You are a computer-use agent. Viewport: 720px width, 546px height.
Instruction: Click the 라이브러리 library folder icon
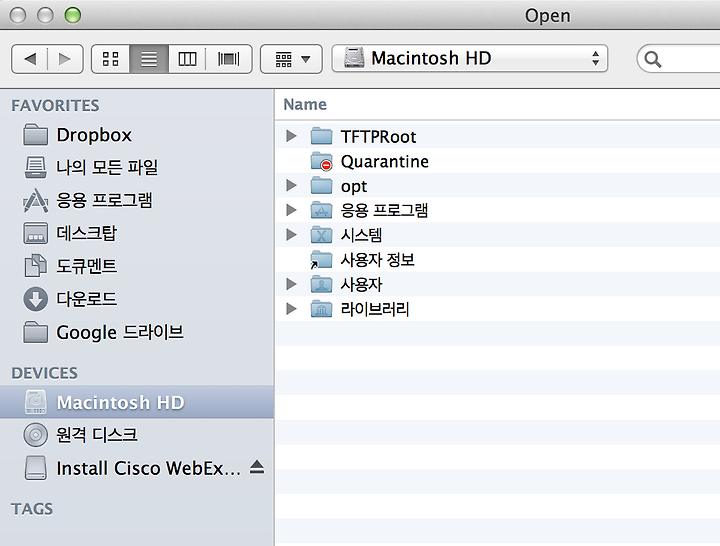click(x=321, y=309)
